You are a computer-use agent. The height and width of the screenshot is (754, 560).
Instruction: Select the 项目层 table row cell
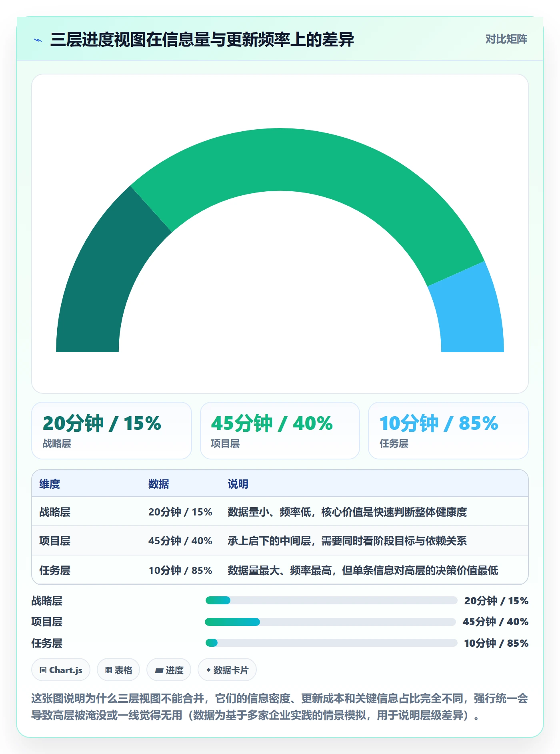coord(55,541)
